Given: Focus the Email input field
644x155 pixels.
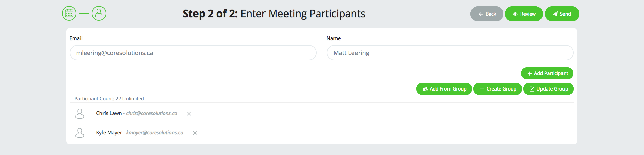Looking at the screenshot, I should 193,53.
